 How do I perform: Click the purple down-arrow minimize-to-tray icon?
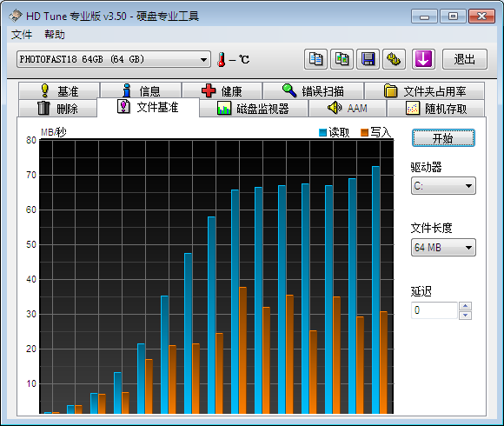click(423, 59)
